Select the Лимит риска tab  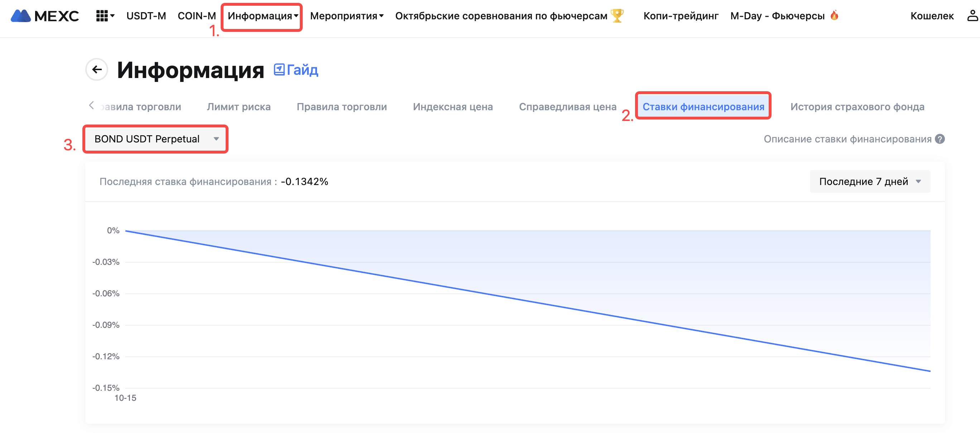pos(239,107)
